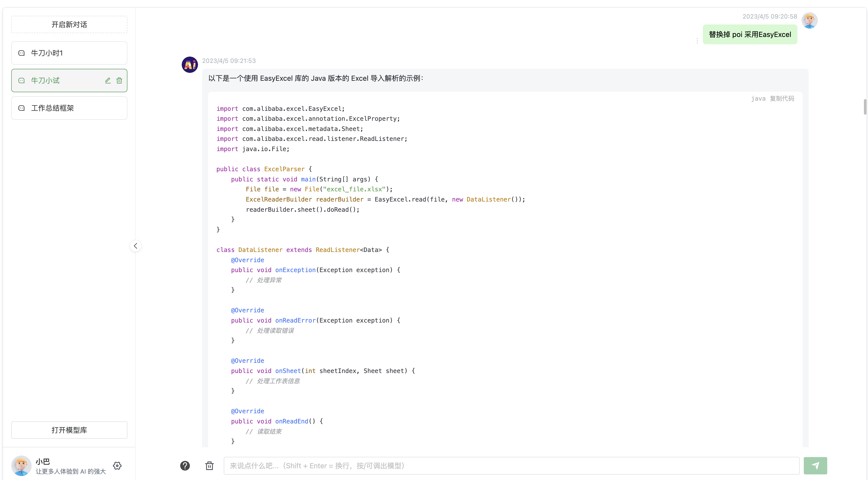Clear chat with the trash icon near input
Image resolution: width=868 pixels, height=480 pixels.
209,466
